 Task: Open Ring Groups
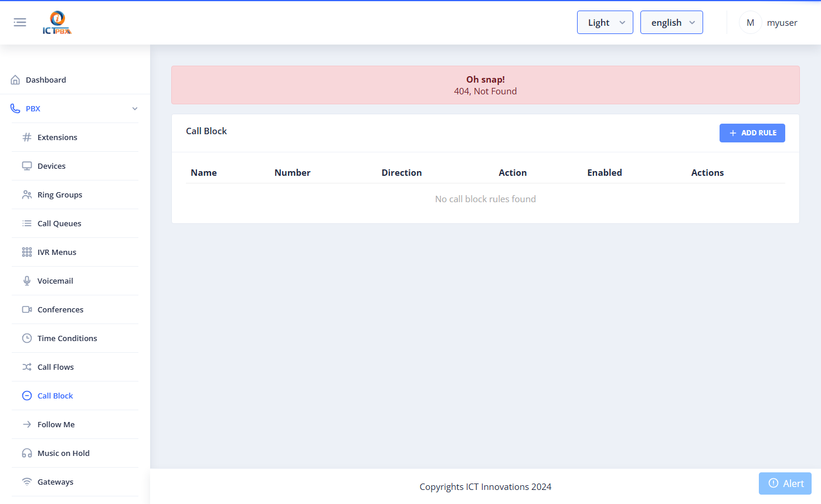(x=75, y=195)
